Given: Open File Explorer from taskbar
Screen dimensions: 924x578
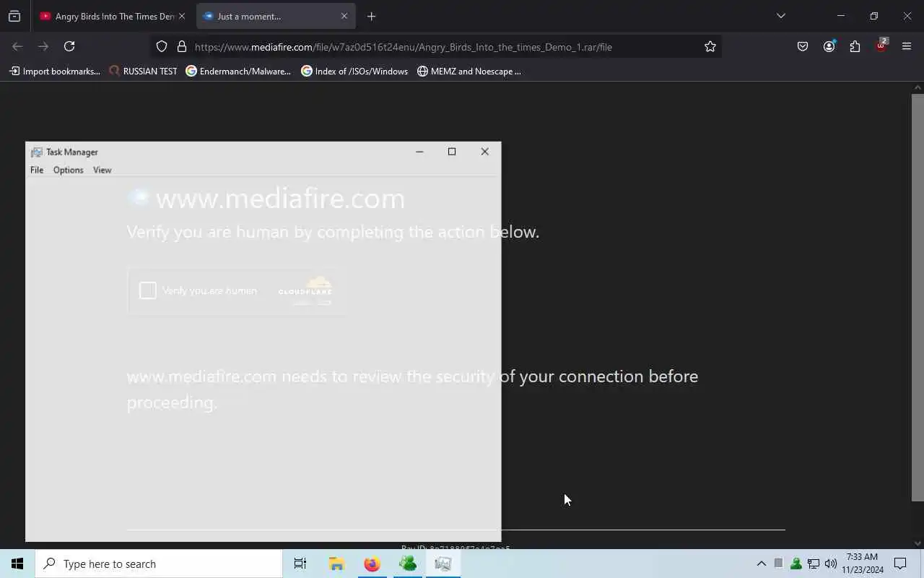Looking at the screenshot, I should (336, 564).
